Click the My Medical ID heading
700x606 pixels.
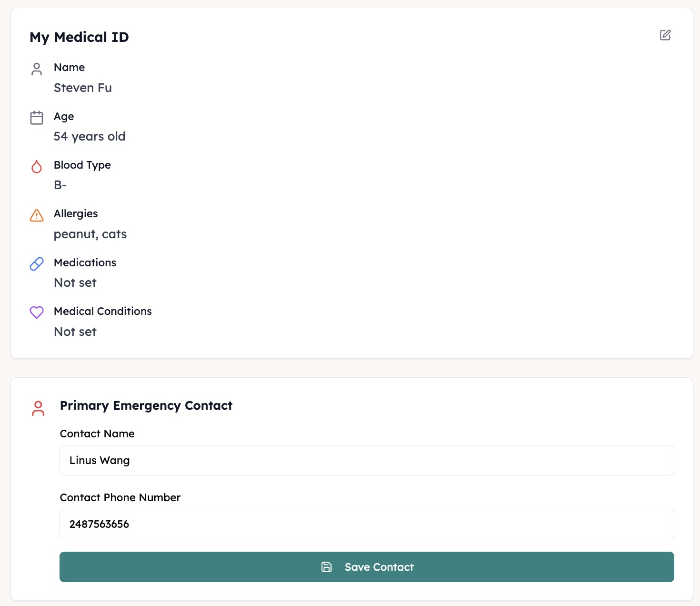coord(80,38)
